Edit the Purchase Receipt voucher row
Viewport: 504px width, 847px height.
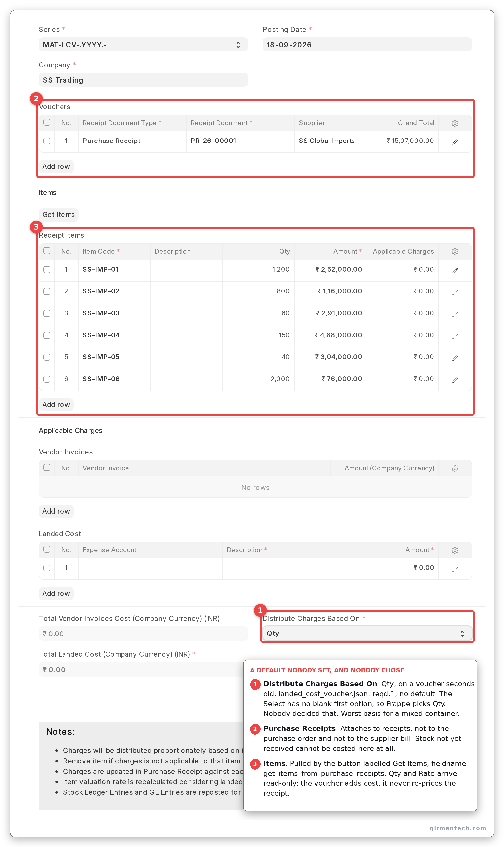tap(455, 142)
